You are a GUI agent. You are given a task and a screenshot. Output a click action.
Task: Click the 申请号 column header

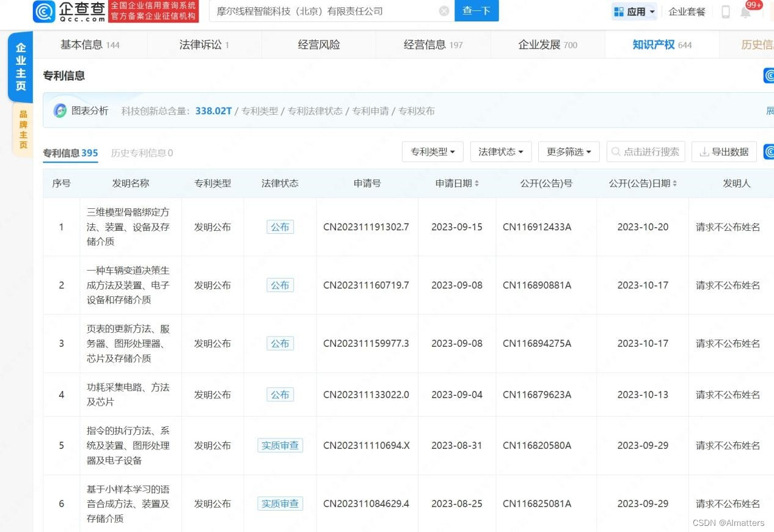point(367,183)
